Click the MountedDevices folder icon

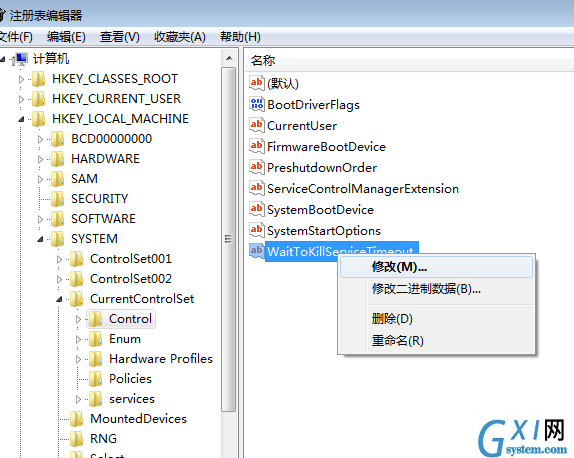point(77,419)
